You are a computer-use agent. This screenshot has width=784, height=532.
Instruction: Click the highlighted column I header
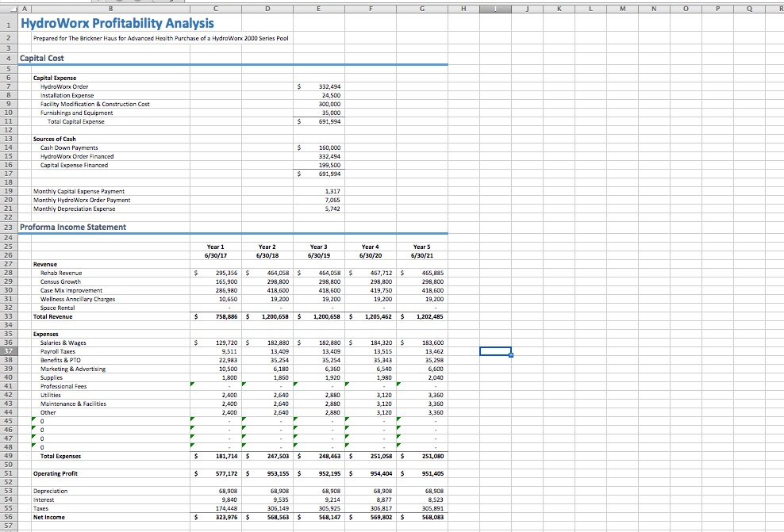click(x=495, y=9)
